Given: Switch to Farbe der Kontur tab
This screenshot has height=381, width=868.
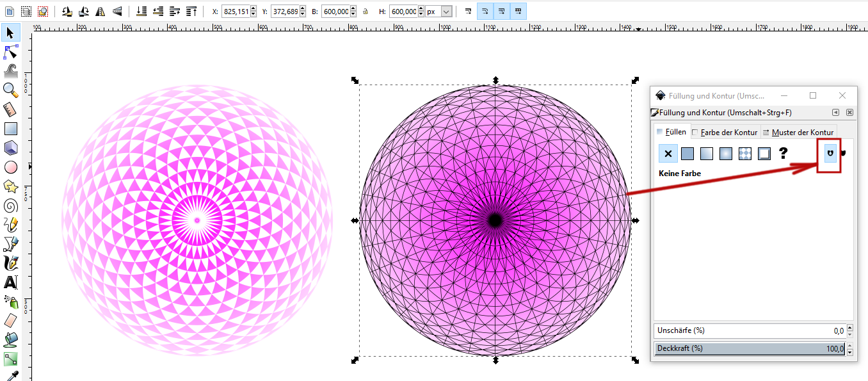Looking at the screenshot, I should pyautogui.click(x=723, y=133).
